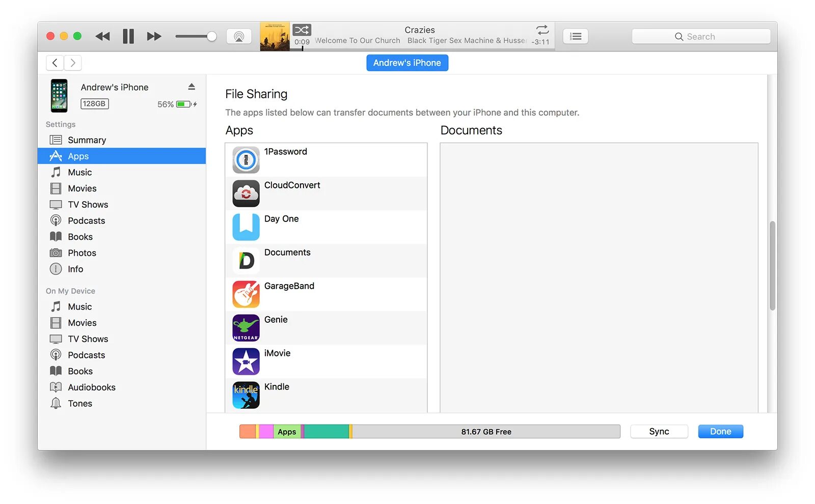
Task: Click the remaining time -3:11
Action: pos(540,42)
